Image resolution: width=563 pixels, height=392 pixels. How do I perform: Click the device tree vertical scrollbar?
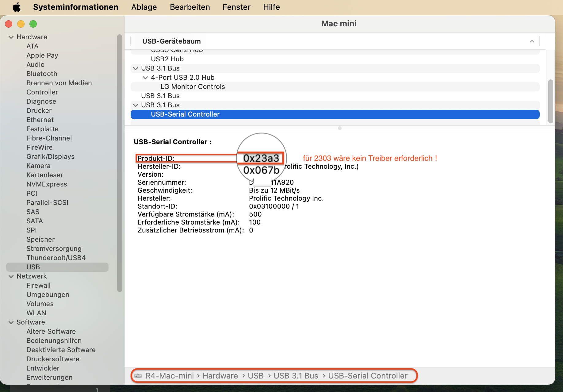click(x=550, y=101)
